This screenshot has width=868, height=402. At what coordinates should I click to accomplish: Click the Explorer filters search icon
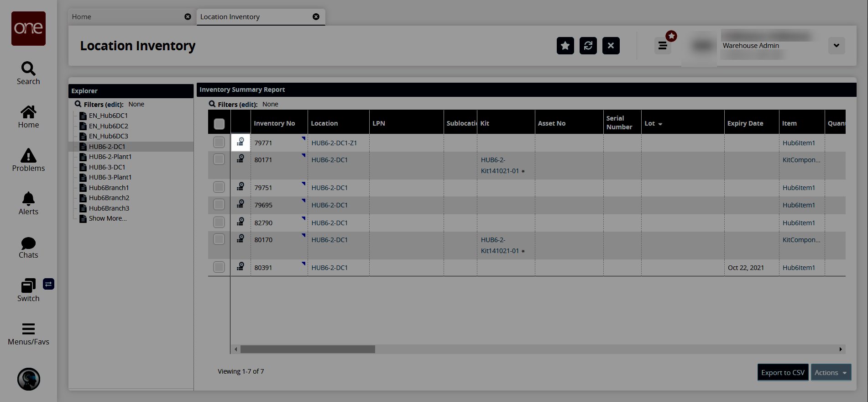[x=78, y=104]
